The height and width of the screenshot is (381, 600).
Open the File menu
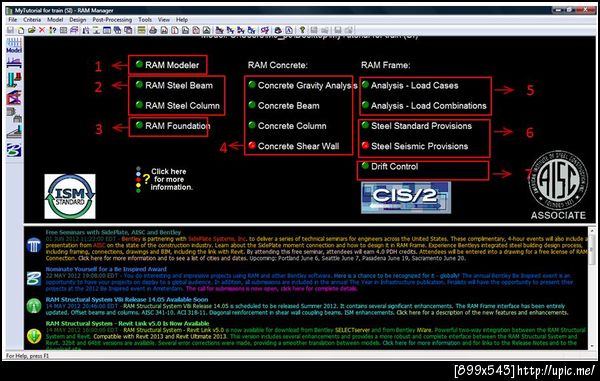tap(12, 20)
